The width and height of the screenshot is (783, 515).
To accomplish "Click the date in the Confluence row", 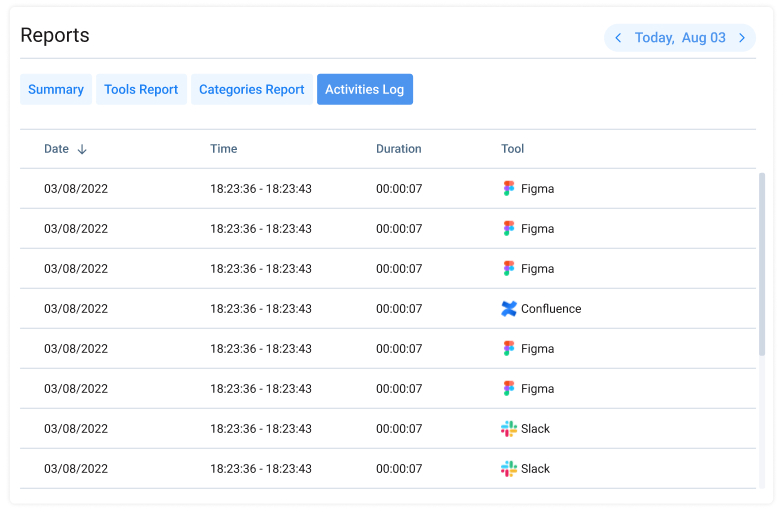I will (x=76, y=309).
